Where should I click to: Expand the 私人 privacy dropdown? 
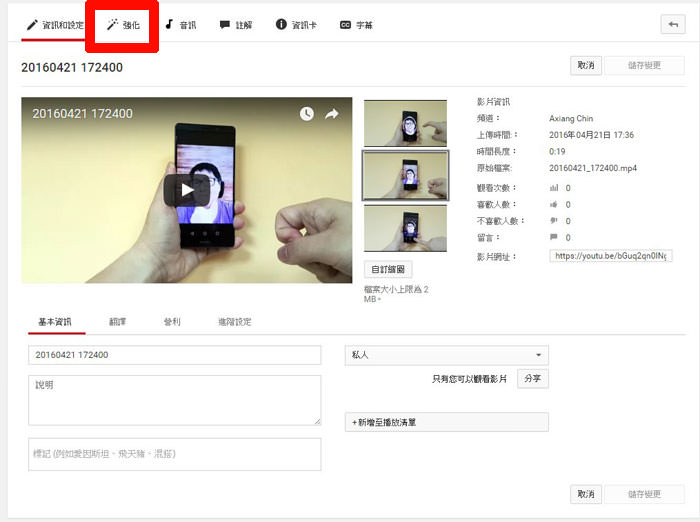[446, 355]
